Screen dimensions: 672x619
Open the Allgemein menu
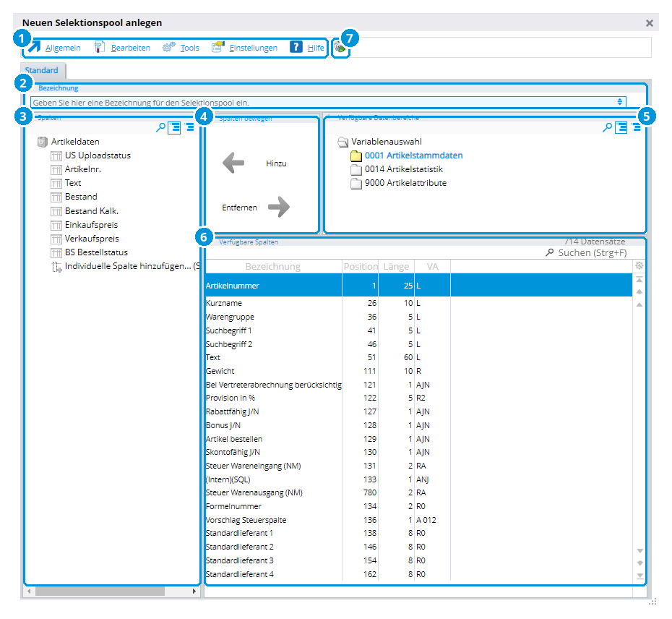pyautogui.click(x=63, y=48)
